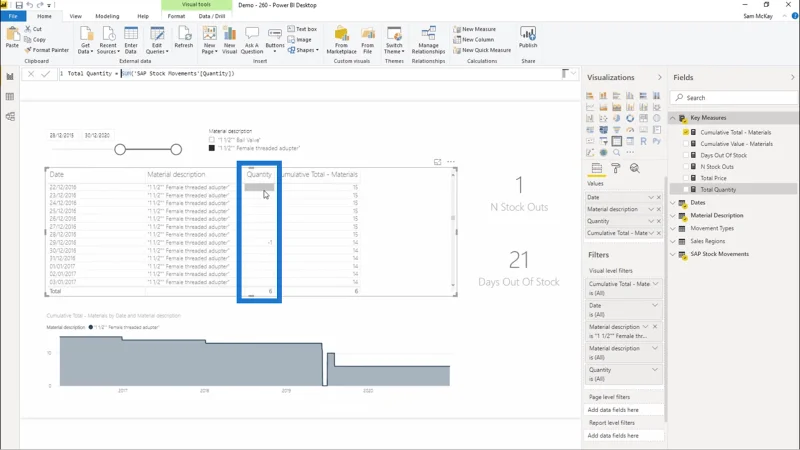Save the file using the title bar icon

(x=19, y=5)
